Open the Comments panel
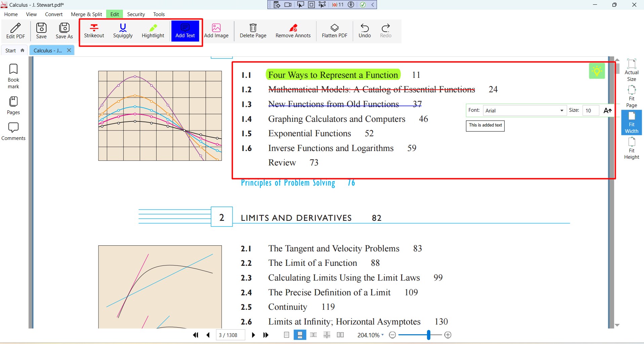The height and width of the screenshot is (344, 644). point(13,131)
